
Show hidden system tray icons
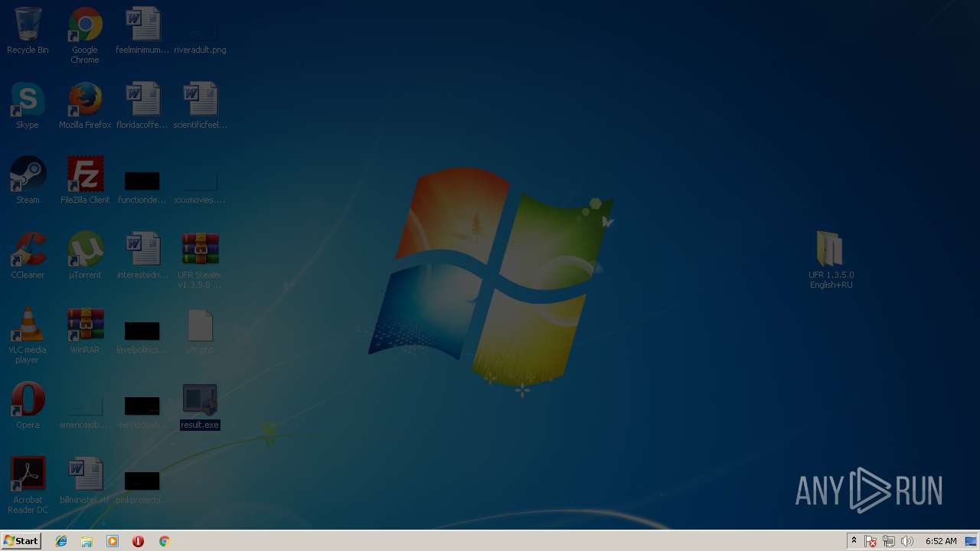point(854,541)
